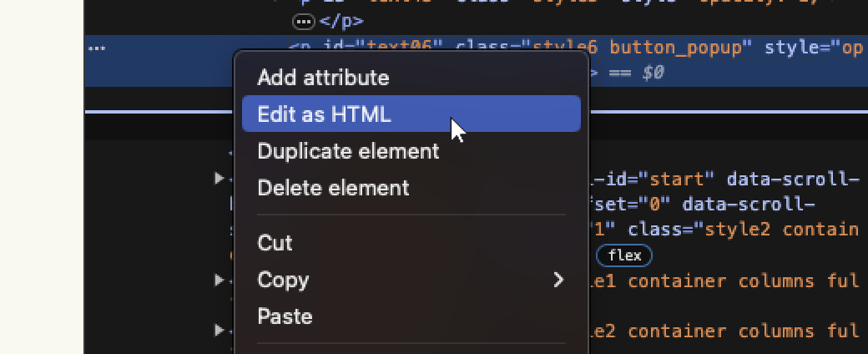This screenshot has width=868, height=354.
Task: Expand the node with data-scroll-id="start"
Action: coord(219,178)
